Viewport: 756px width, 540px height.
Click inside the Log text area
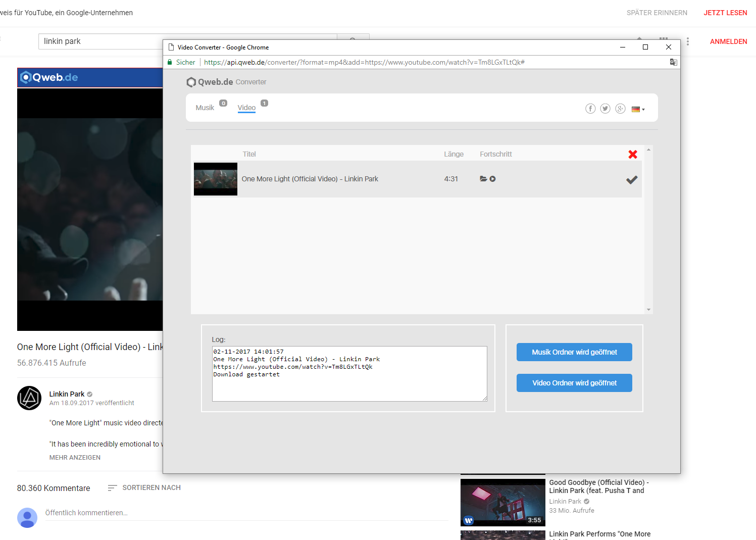point(349,374)
